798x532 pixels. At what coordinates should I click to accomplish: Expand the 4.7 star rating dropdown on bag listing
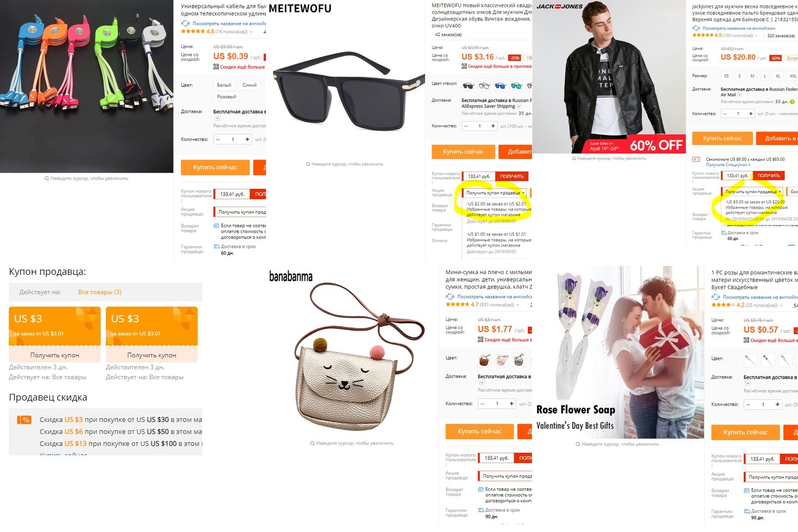[518, 305]
